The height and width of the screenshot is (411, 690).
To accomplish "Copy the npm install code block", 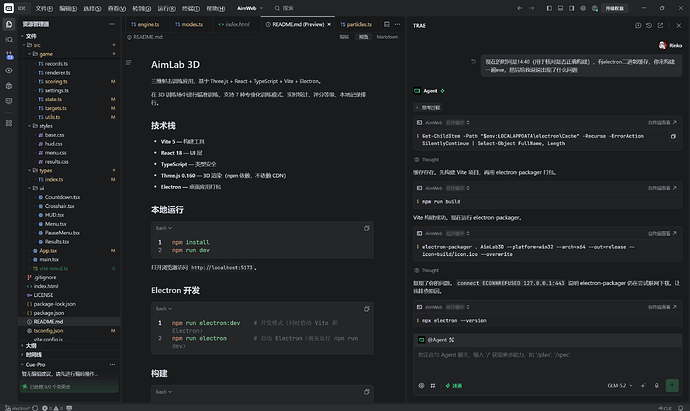I will pyautogui.click(x=366, y=228).
